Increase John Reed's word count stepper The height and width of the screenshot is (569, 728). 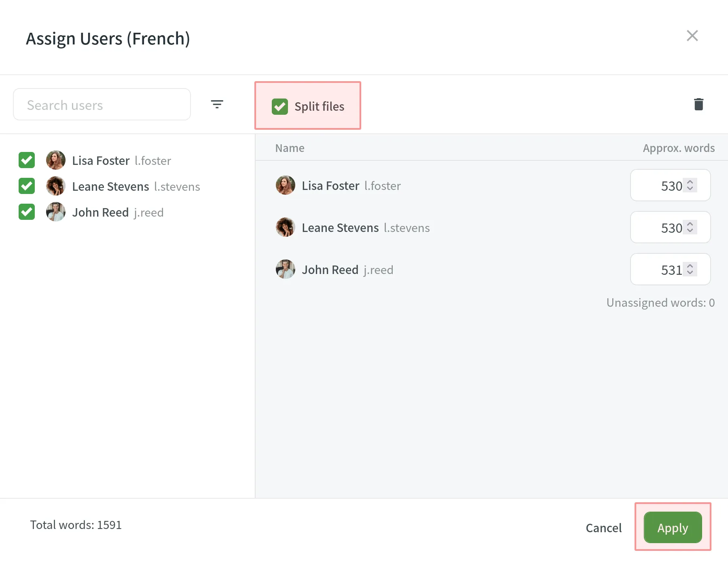(690, 266)
